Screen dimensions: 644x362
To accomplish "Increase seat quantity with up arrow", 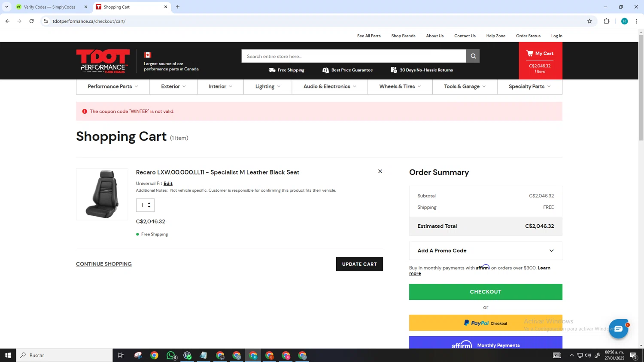I will [149, 203].
